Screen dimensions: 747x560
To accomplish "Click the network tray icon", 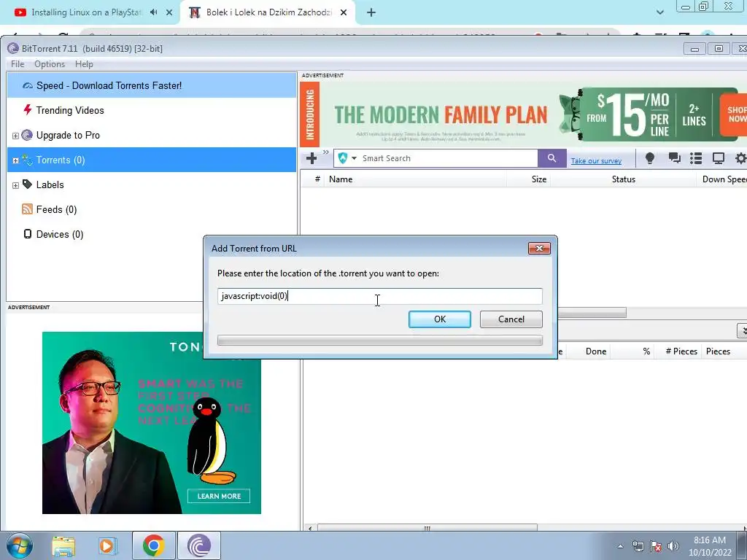I will click(638, 546).
